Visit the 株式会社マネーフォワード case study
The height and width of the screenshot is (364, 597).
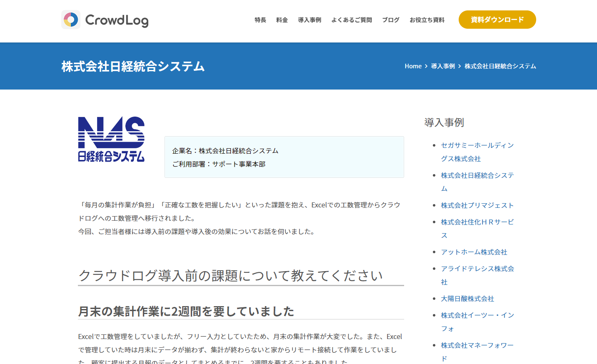coord(477,345)
